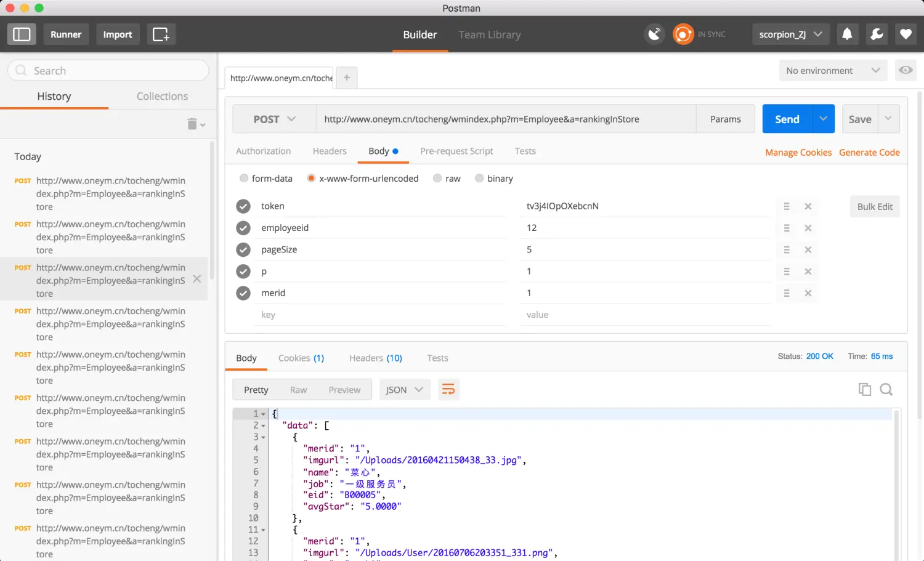
Task: Open the POST method dropdown
Action: tap(275, 119)
